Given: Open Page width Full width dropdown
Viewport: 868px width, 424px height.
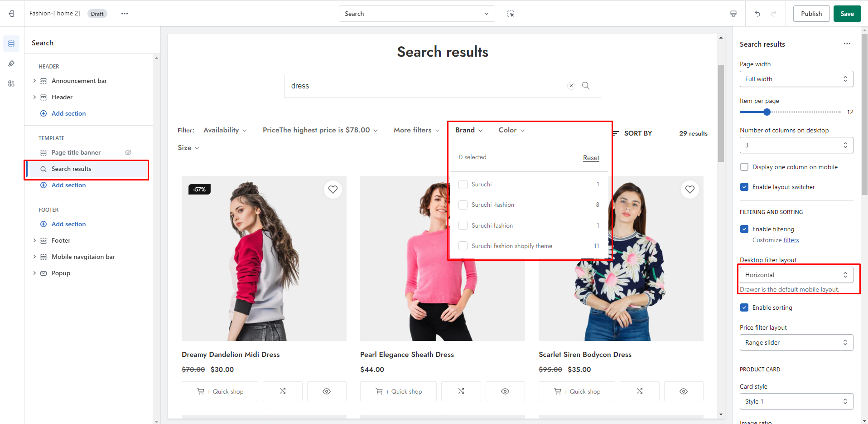Looking at the screenshot, I should point(796,79).
